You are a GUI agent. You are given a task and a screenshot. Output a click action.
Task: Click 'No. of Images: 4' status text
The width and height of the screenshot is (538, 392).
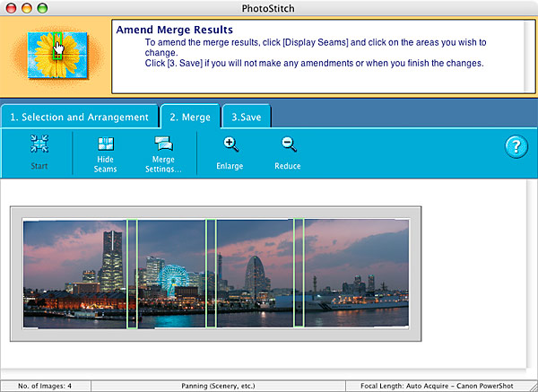pos(45,386)
